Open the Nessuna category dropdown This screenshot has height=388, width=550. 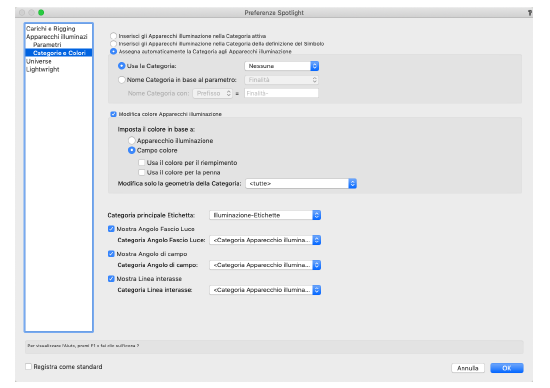(282, 66)
